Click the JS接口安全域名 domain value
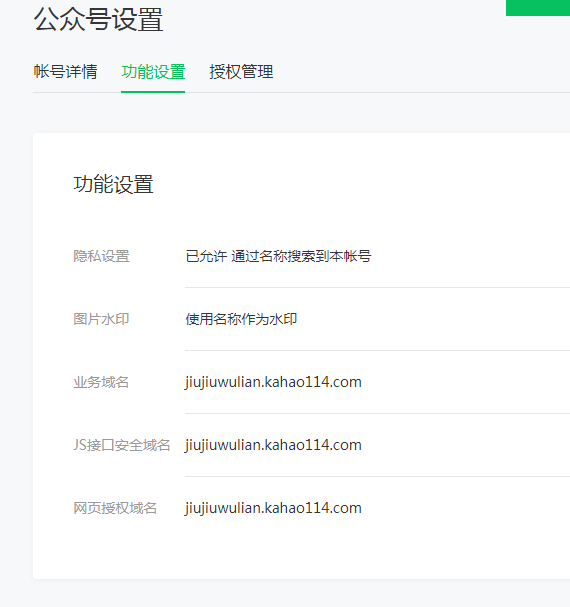The height and width of the screenshot is (607, 570). coord(273,445)
